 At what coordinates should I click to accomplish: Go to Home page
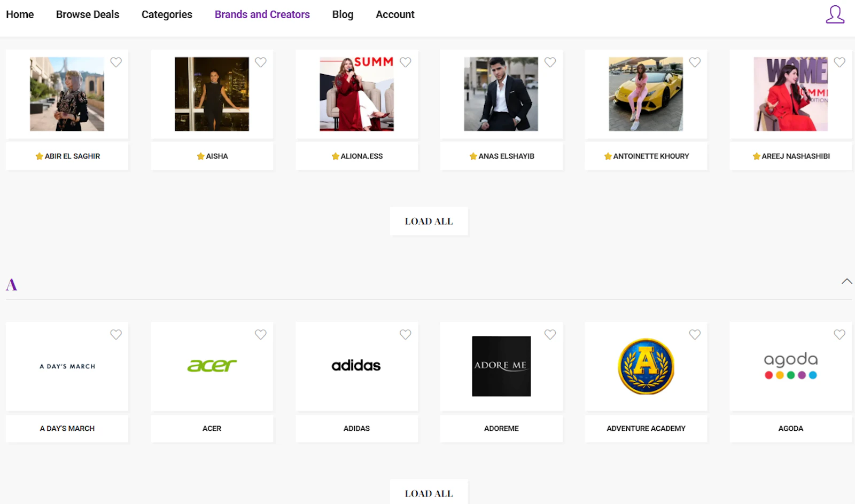tap(20, 14)
